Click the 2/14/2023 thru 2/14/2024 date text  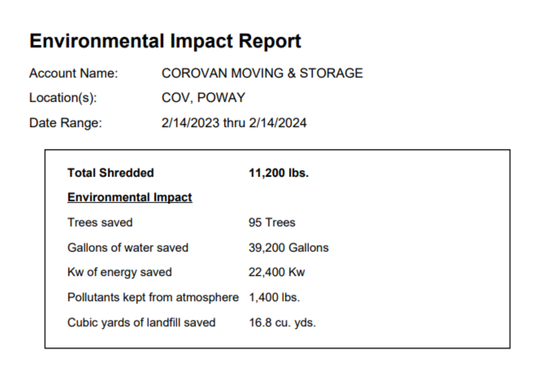pos(234,123)
